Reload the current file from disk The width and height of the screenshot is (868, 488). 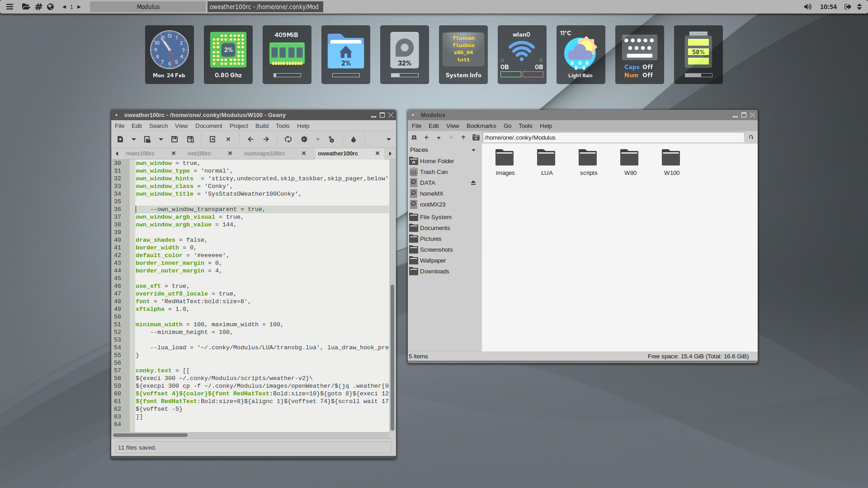point(212,140)
